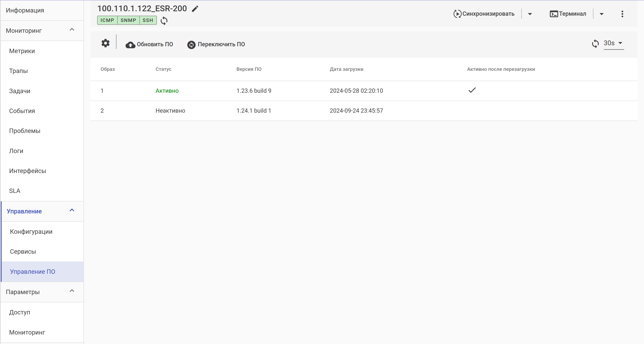The width and height of the screenshot is (644, 344).
Task: Select the inactive image 2 row
Action: click(x=253, y=111)
